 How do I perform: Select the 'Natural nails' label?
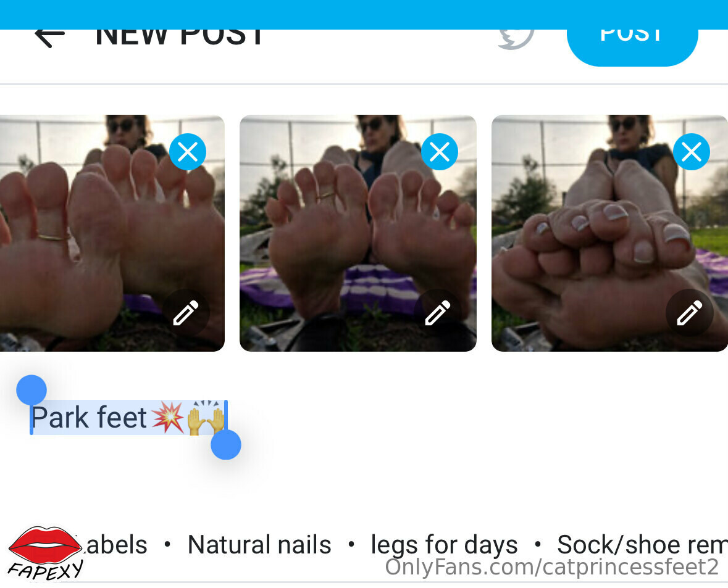point(259,544)
